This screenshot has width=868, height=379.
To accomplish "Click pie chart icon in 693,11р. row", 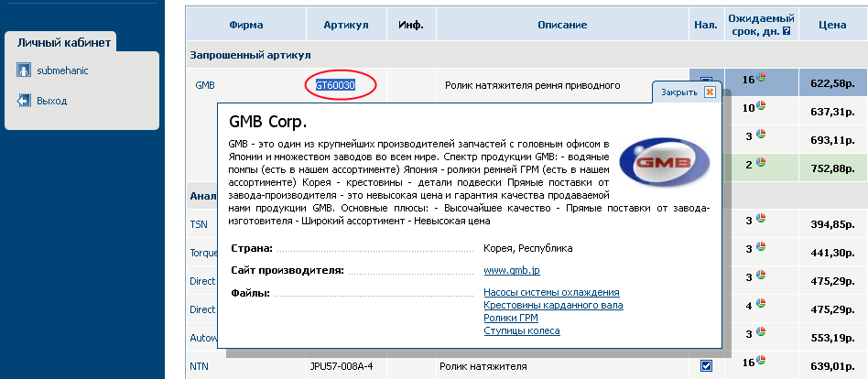I will pos(761,134).
